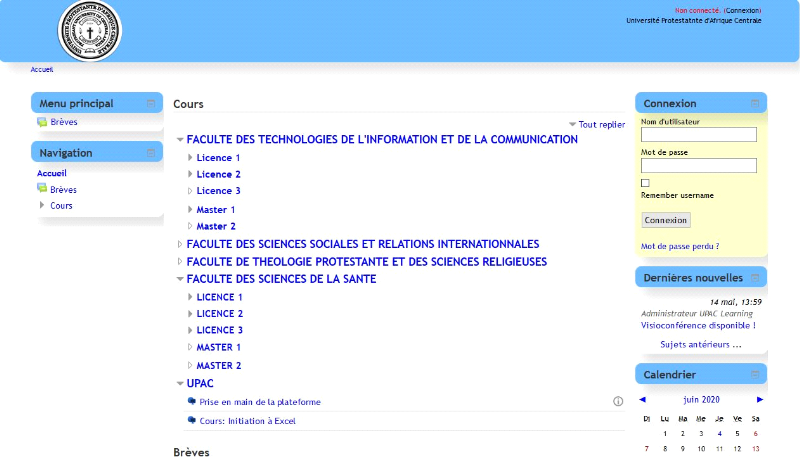
Task: Click the Connexion submit button
Action: (x=666, y=220)
